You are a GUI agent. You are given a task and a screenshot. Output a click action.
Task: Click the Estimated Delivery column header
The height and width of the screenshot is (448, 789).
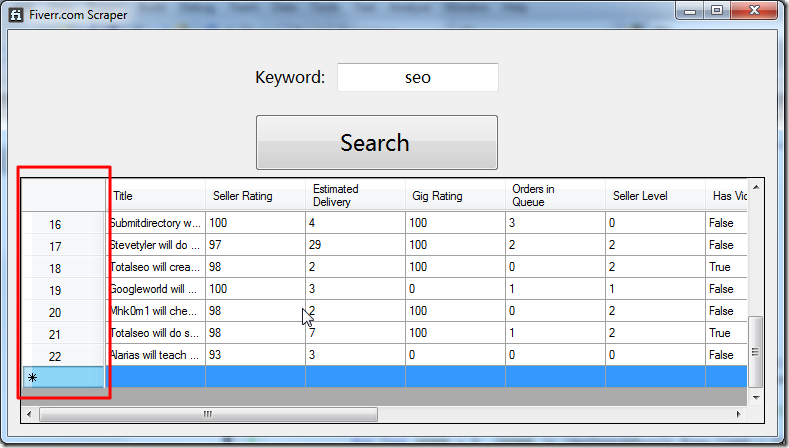tap(355, 195)
